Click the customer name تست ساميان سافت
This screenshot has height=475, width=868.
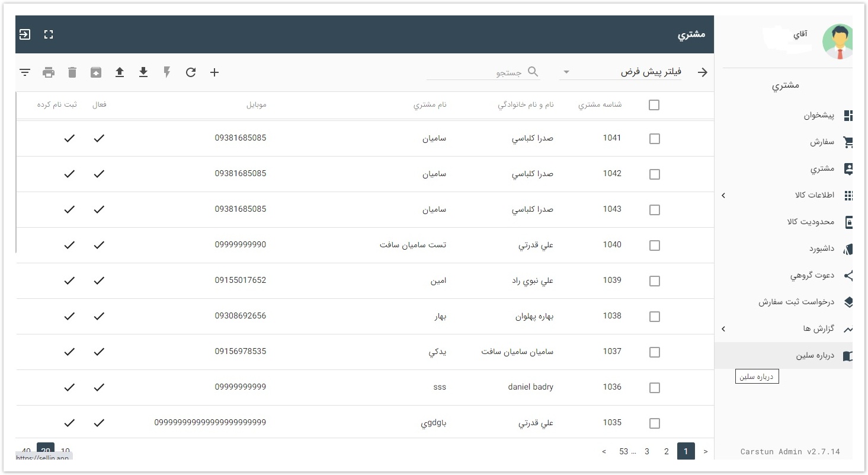tap(413, 245)
